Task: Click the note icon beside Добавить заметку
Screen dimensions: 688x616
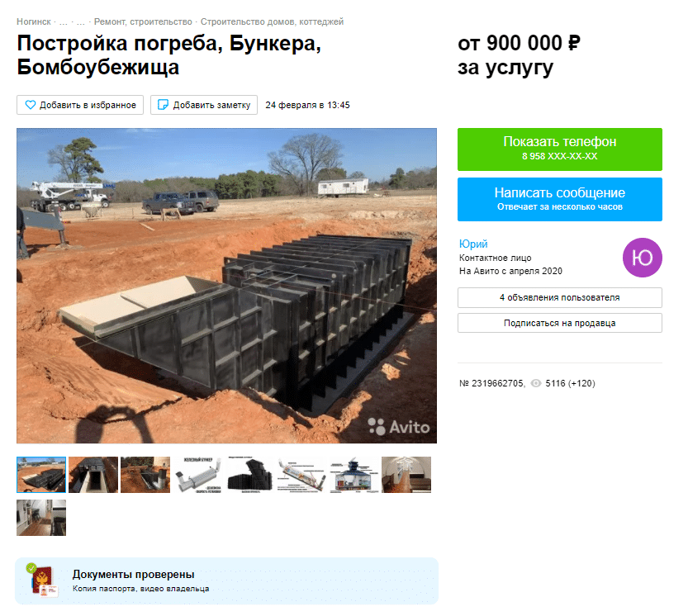Action: pos(163,106)
